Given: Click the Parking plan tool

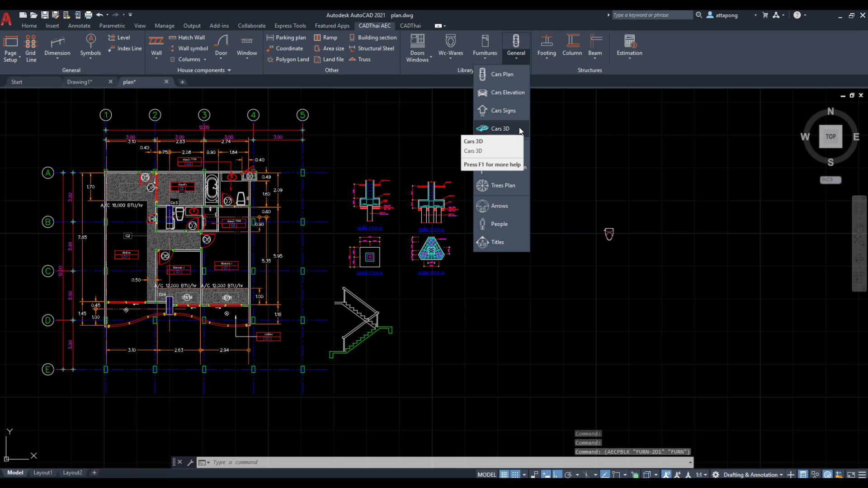Looking at the screenshot, I should coord(286,38).
